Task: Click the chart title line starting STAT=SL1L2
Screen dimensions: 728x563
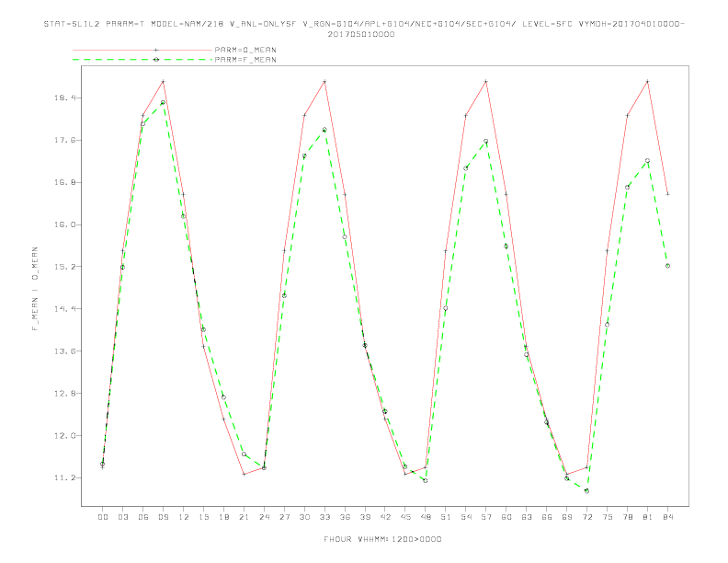Action: pos(364,24)
